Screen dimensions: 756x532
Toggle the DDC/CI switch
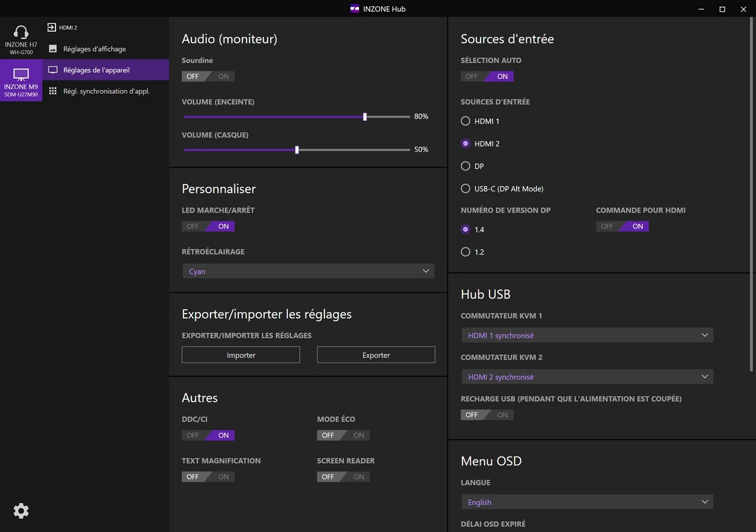208,435
